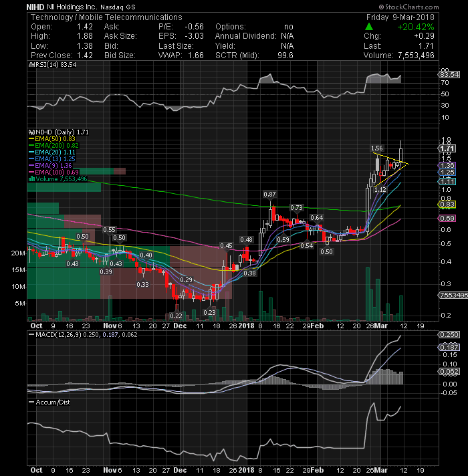Click the EMA(100) 0.69 legend entry
The image size is (468, 476).
(53, 172)
